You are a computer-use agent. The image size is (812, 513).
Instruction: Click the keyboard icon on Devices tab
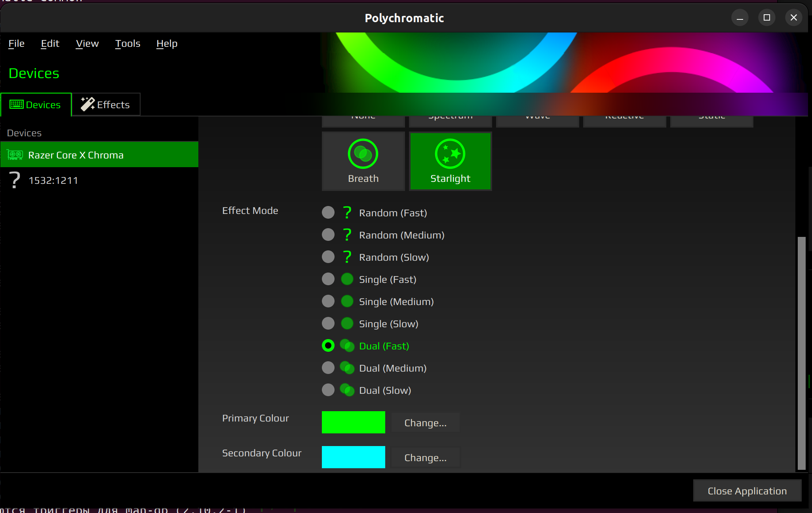tap(17, 105)
